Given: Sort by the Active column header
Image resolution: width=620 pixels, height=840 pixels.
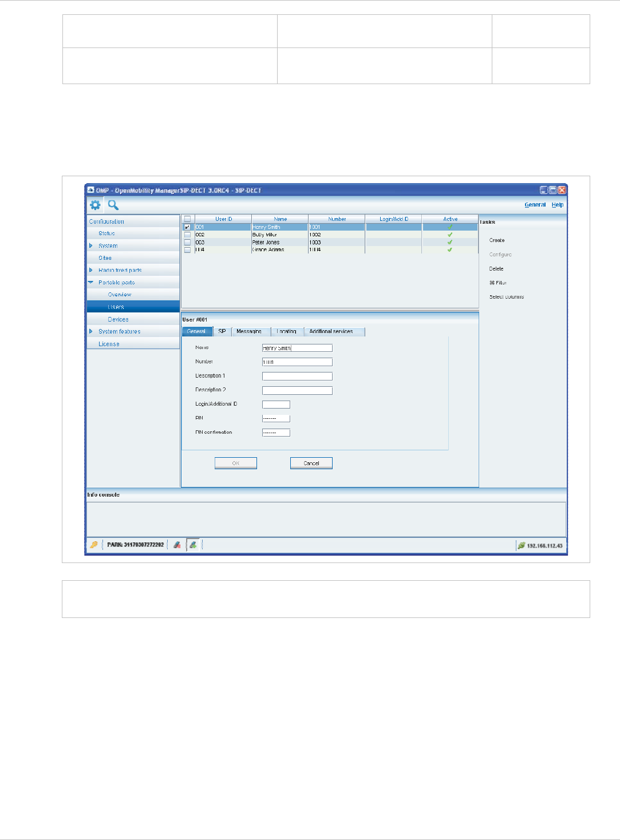Looking at the screenshot, I should coord(450,219).
